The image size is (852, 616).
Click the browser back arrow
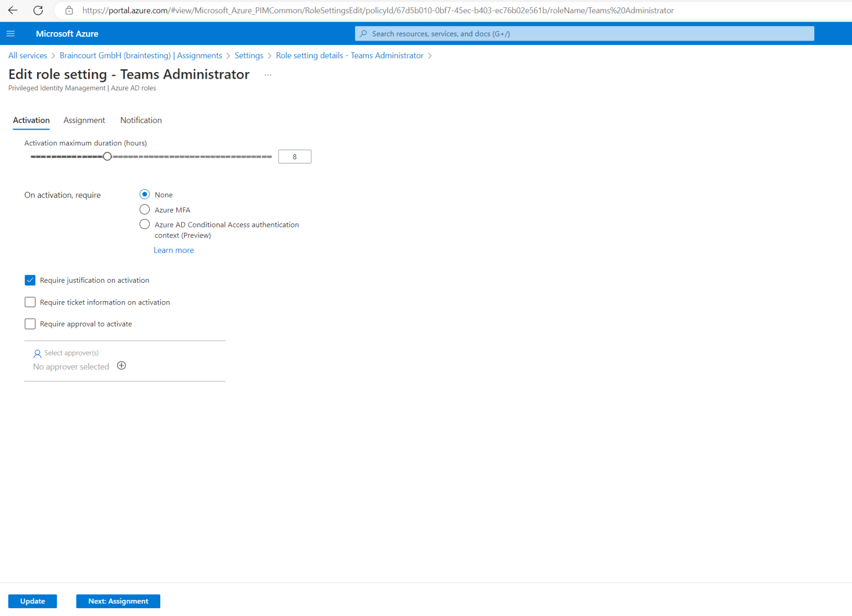point(12,10)
